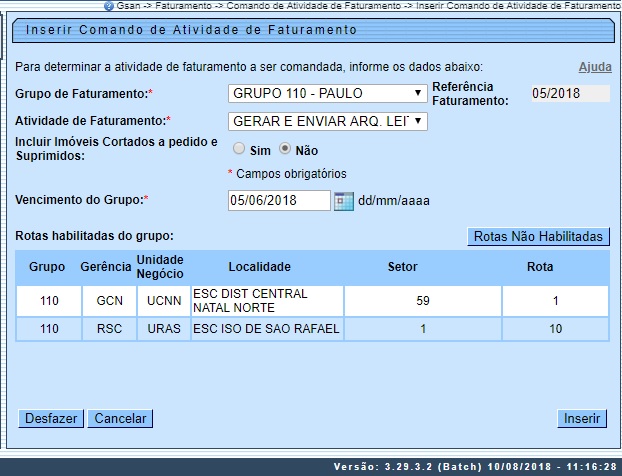
Task: Click the URAS unidade negócio cell
Action: click(x=164, y=329)
